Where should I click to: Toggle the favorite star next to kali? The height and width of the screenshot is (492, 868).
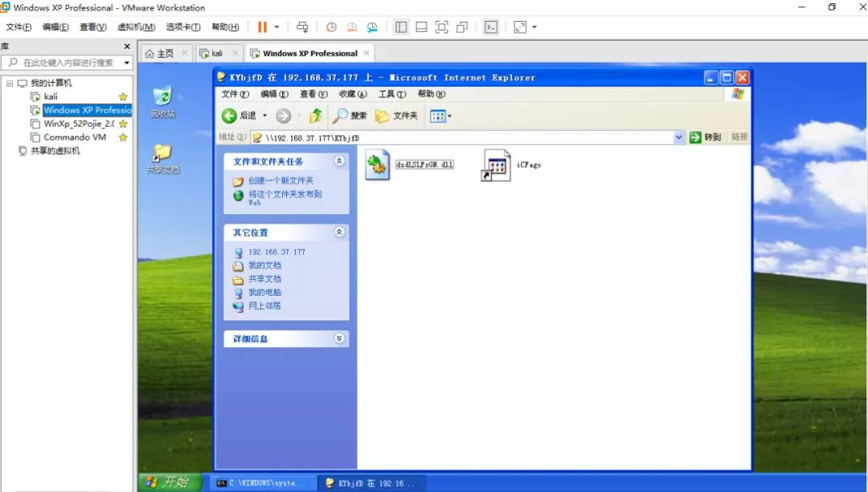coord(122,96)
